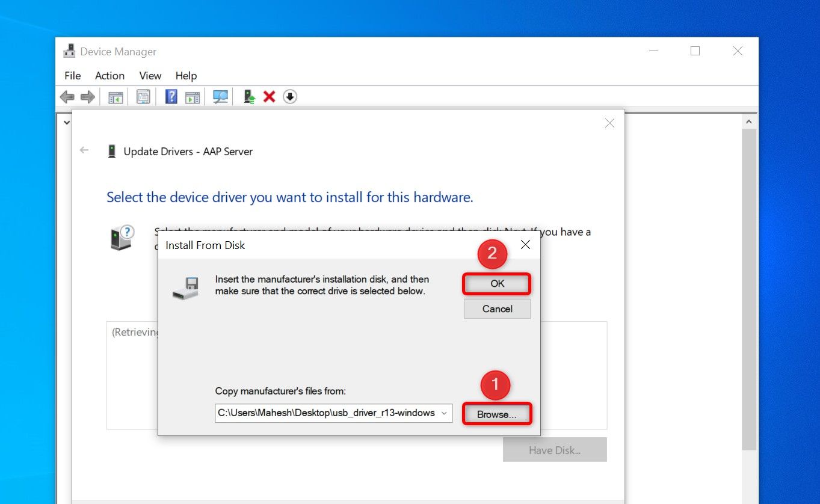Click the blue Help question mark icon
Screen dimensions: 820x504
171,97
